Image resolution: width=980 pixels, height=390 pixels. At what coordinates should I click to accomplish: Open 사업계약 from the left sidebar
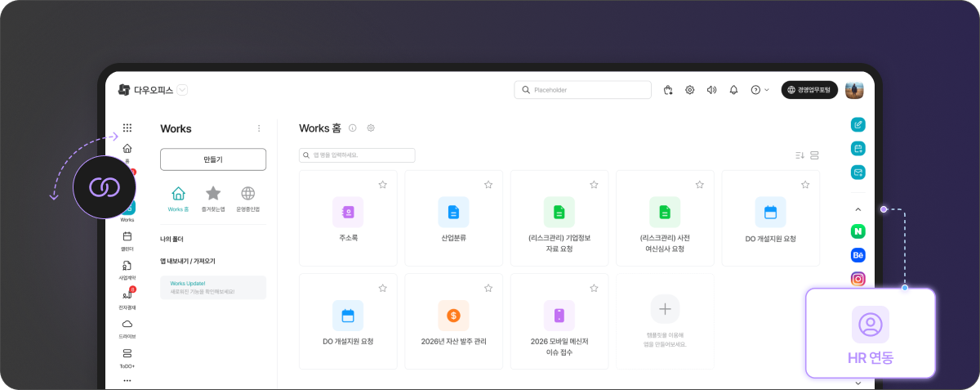[127, 269]
